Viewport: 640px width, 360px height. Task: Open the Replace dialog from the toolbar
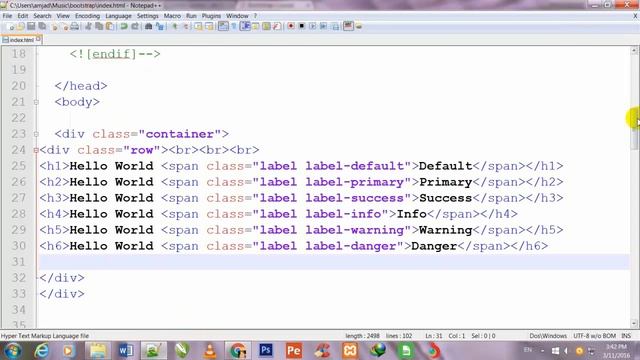coord(160,27)
